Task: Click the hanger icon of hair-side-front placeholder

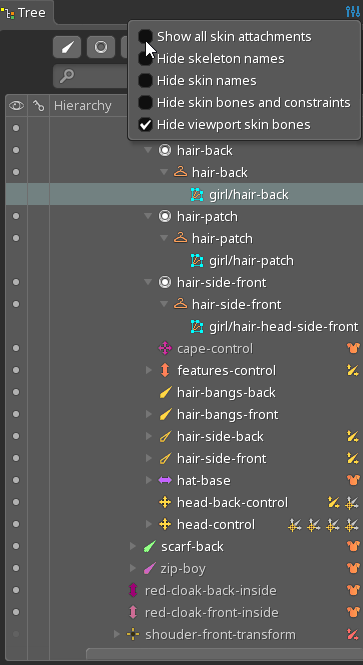Action: pos(180,305)
